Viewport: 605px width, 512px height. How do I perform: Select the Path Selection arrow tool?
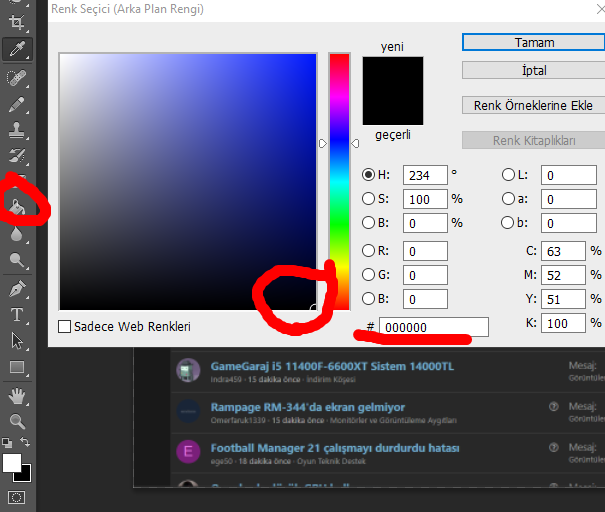17,341
